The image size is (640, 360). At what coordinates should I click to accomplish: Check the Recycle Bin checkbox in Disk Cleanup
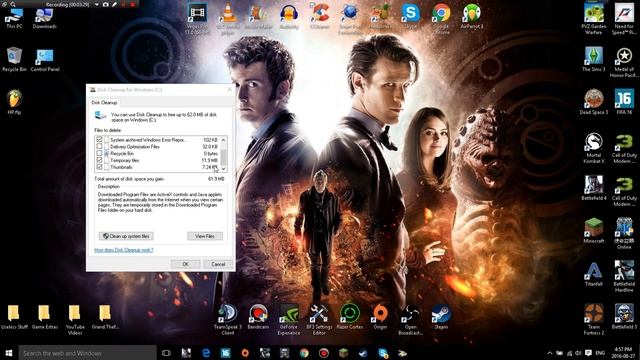point(99,153)
